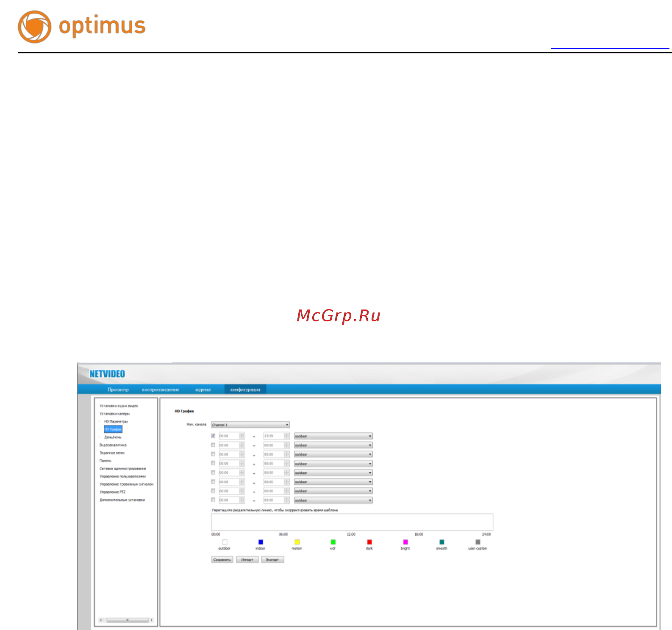Open Установки аудио видео in the sidebar
Image resolution: width=672 pixels, height=630 pixels.
click(x=119, y=406)
